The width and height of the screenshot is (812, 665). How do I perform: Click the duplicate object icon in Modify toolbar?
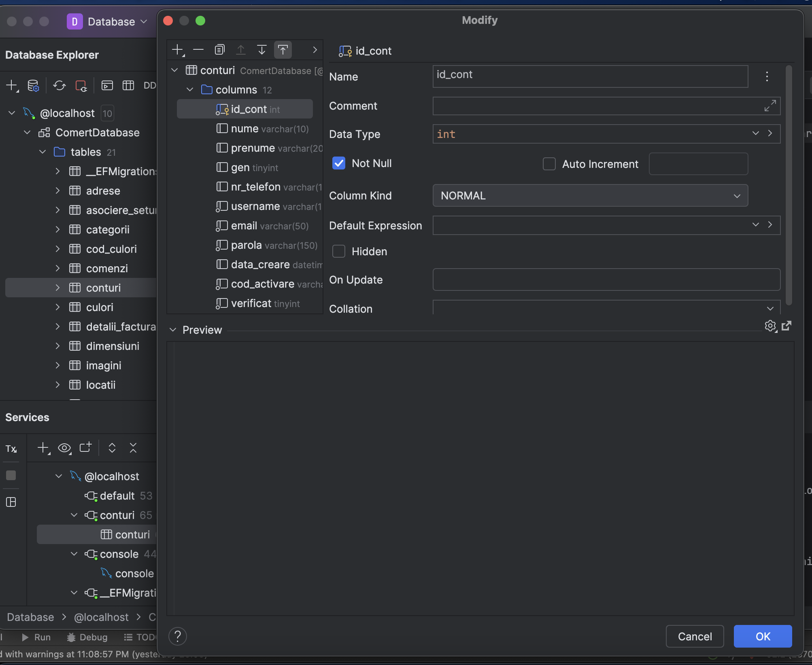(219, 50)
